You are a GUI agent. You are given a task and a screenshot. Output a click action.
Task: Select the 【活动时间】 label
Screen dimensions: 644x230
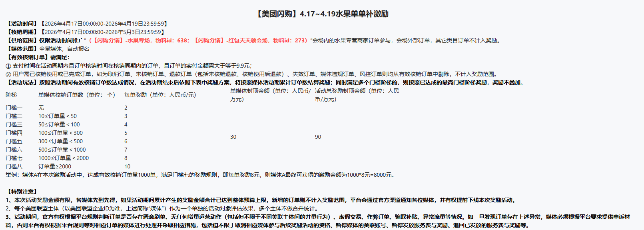point(22,24)
